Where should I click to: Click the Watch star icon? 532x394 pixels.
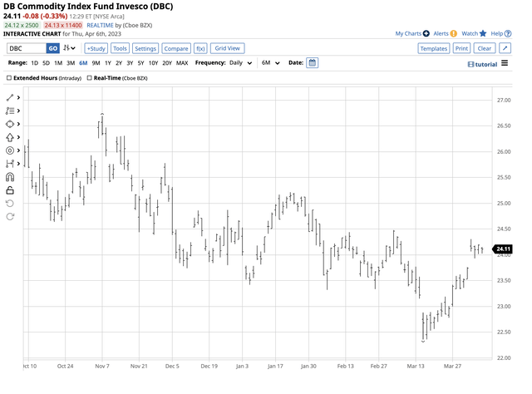483,33
